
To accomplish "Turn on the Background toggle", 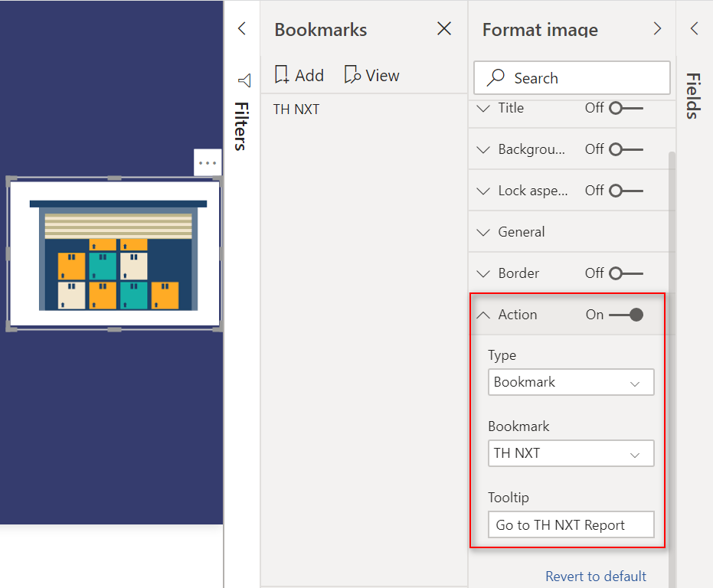I will click(x=626, y=149).
